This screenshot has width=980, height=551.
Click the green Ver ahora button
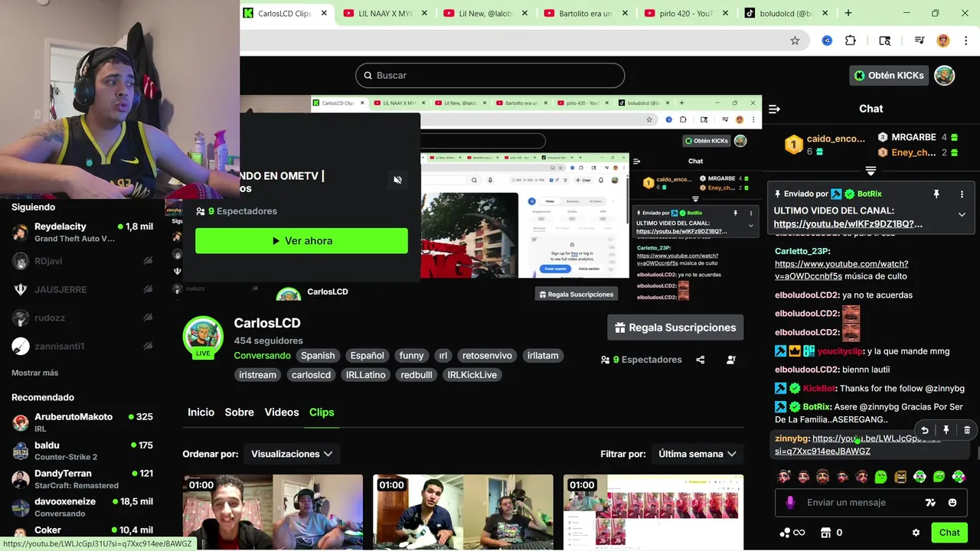pyautogui.click(x=302, y=240)
